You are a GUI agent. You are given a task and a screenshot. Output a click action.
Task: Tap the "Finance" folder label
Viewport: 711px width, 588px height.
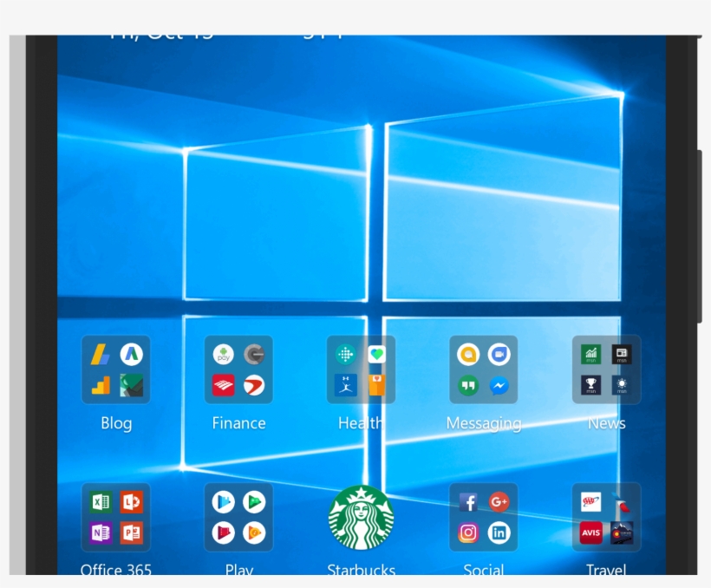coord(239,423)
